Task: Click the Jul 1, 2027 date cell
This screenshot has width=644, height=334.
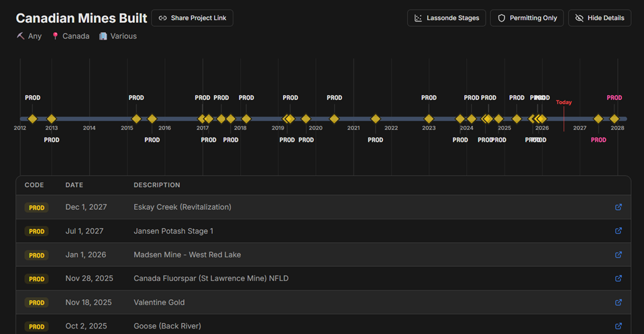Action: pos(85,231)
